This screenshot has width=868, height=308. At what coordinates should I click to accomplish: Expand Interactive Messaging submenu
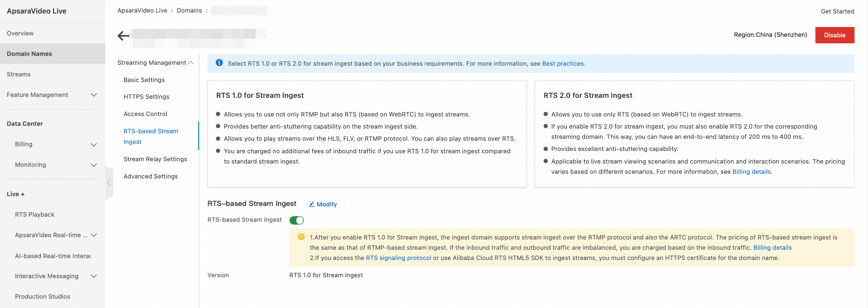pos(94,276)
